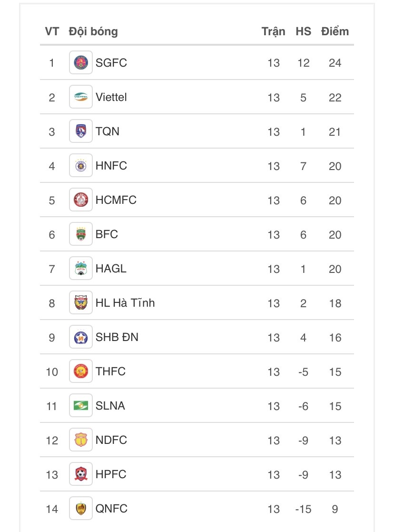Click the Viettel team logo
The width and height of the screenshot is (394, 532).
click(81, 97)
